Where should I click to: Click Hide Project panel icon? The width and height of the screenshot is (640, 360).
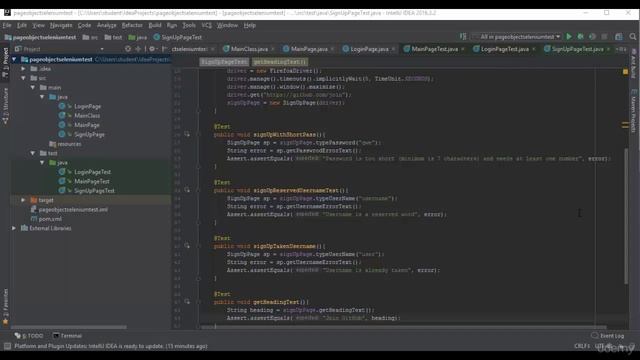coord(164,49)
